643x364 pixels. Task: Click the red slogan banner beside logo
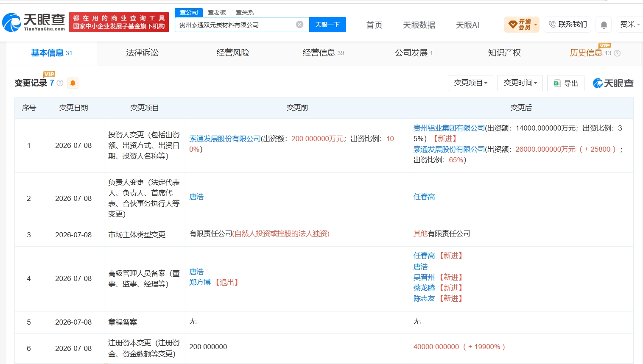119,22
